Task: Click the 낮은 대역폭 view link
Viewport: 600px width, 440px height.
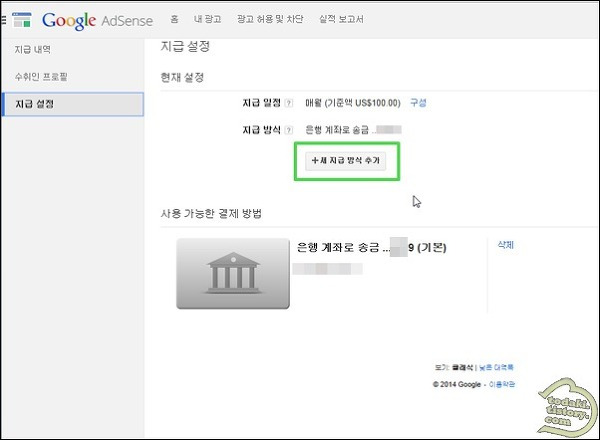Action: pos(496,367)
